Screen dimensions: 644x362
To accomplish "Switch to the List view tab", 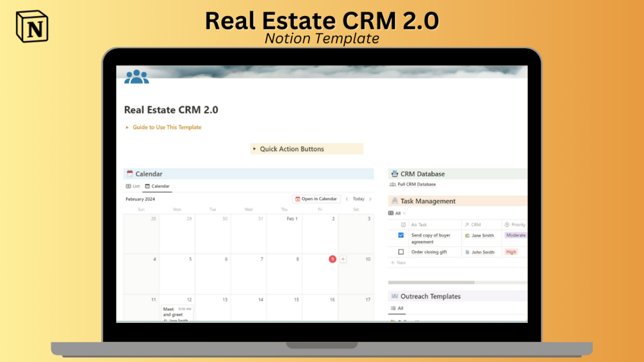I will coord(133,186).
